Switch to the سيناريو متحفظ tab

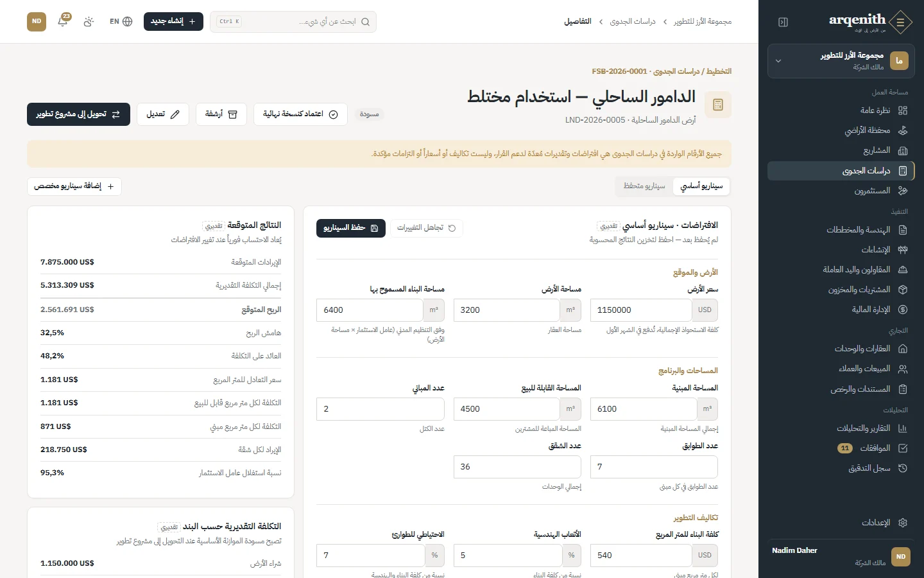click(644, 186)
